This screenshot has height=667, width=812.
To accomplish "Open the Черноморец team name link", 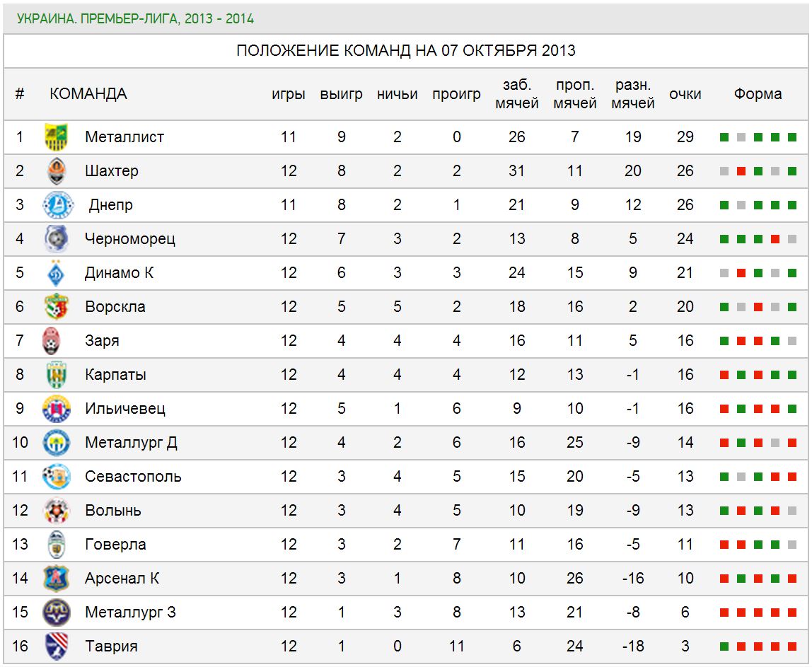I will [x=129, y=239].
